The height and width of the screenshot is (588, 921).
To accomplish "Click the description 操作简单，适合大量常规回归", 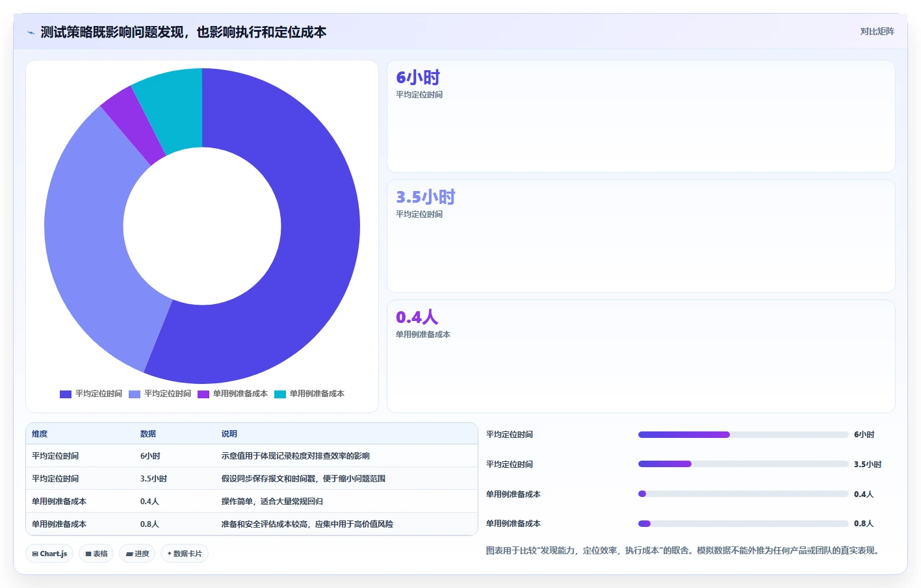I will coord(272,502).
